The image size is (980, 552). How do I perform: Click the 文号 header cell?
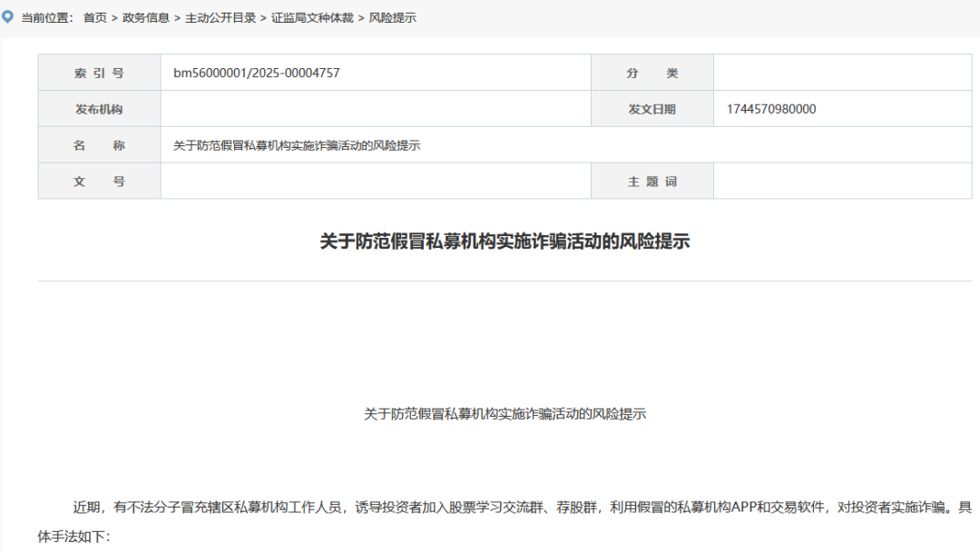pyautogui.click(x=99, y=182)
